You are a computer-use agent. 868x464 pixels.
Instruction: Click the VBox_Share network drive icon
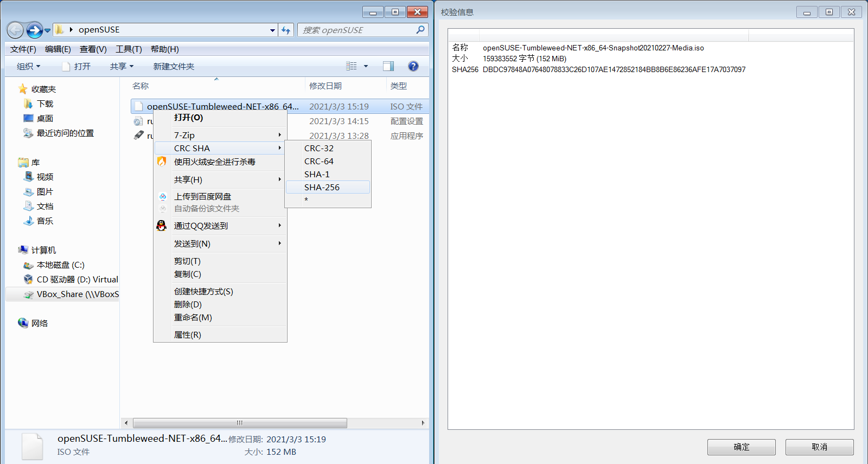(x=28, y=294)
